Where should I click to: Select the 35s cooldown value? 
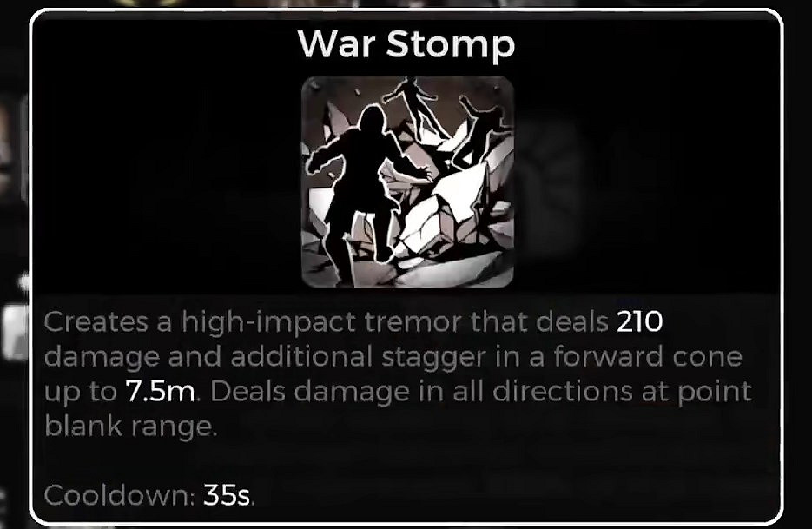[x=227, y=495]
